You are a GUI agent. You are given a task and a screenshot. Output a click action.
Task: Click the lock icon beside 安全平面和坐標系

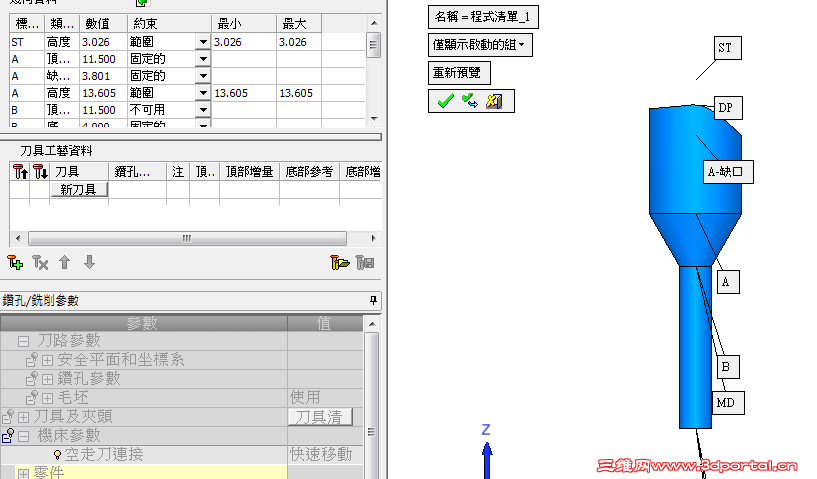tap(32, 360)
